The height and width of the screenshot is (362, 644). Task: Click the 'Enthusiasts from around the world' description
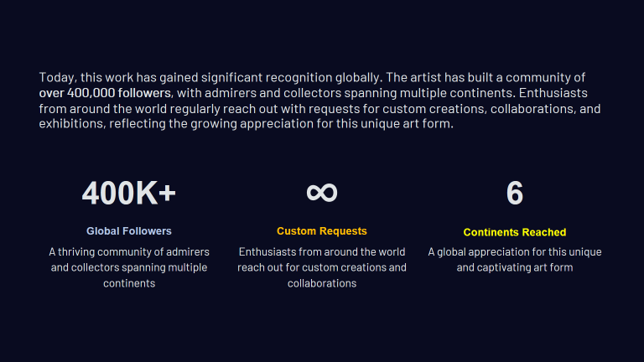322,267
